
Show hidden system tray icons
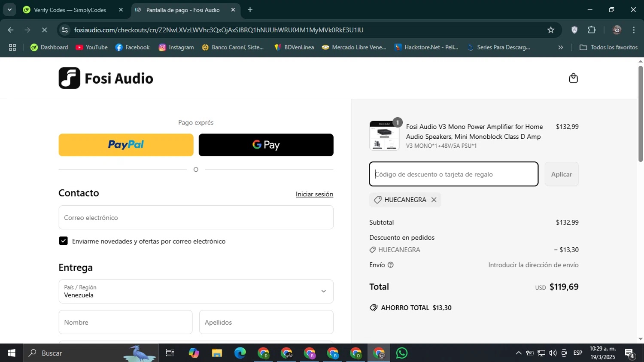pyautogui.click(x=519, y=353)
